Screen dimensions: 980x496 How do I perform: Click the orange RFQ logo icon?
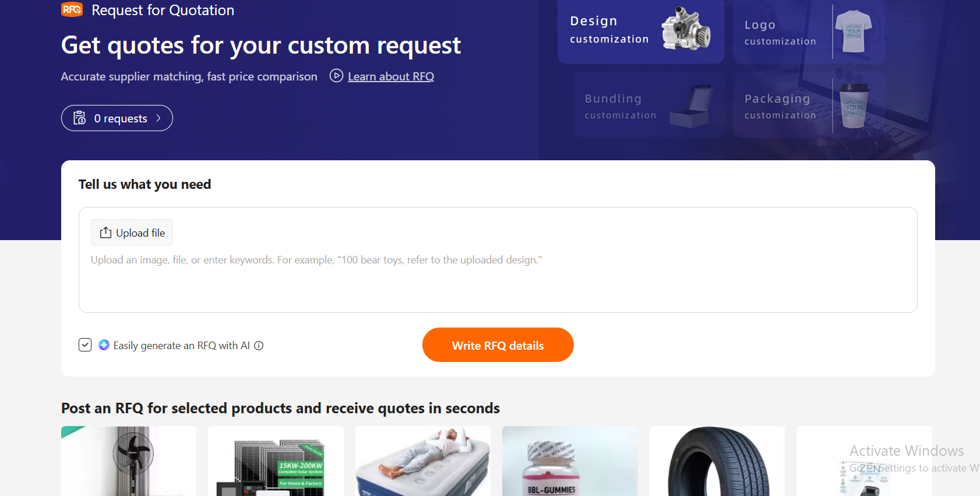tap(72, 9)
